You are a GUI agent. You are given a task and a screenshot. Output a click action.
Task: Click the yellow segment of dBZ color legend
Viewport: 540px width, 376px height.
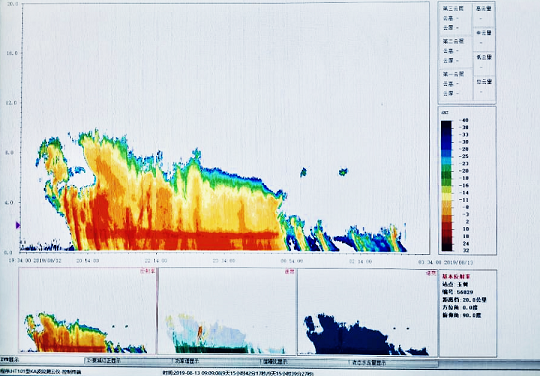[x=447, y=196]
